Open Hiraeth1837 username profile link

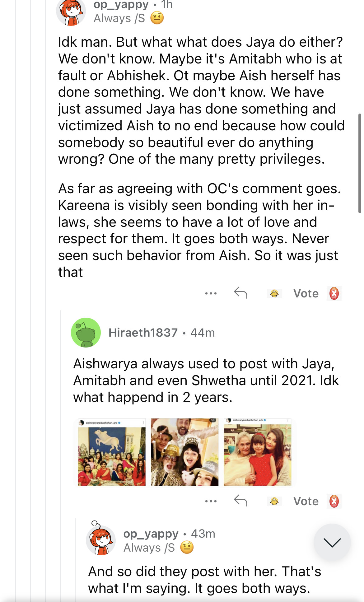143,333
